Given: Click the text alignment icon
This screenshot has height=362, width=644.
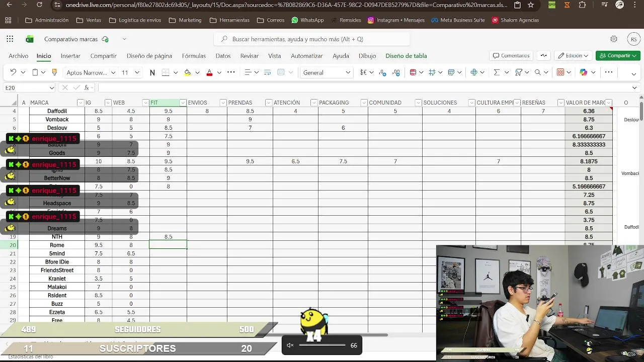Looking at the screenshot, I should pyautogui.click(x=248, y=72).
